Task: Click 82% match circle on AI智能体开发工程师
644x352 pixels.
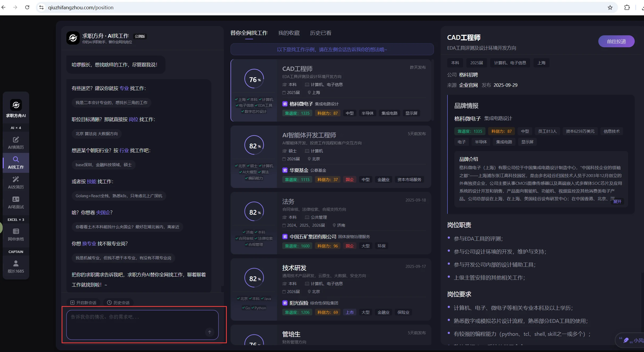Action: coord(254,146)
